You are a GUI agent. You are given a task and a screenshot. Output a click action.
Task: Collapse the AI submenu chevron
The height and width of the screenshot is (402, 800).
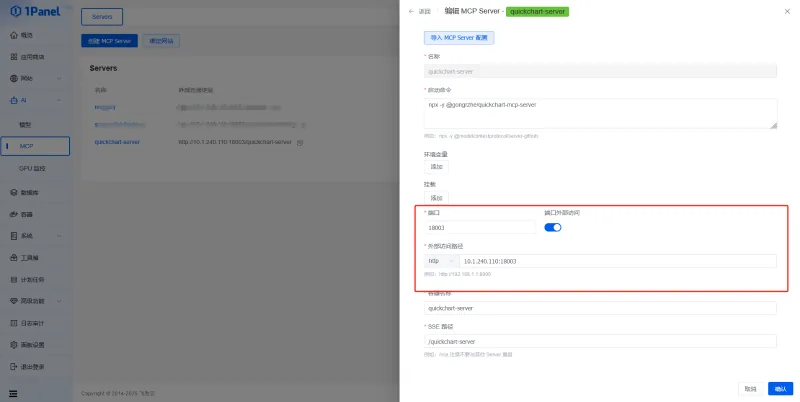point(59,100)
